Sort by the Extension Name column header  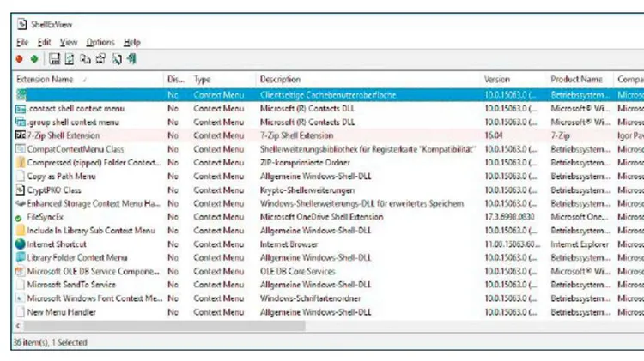tap(88, 80)
